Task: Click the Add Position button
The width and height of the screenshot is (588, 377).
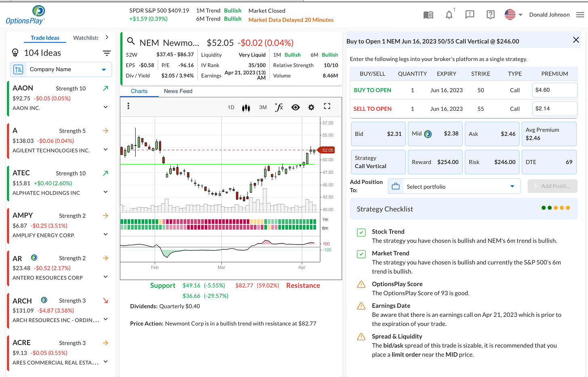Action: coord(552,186)
